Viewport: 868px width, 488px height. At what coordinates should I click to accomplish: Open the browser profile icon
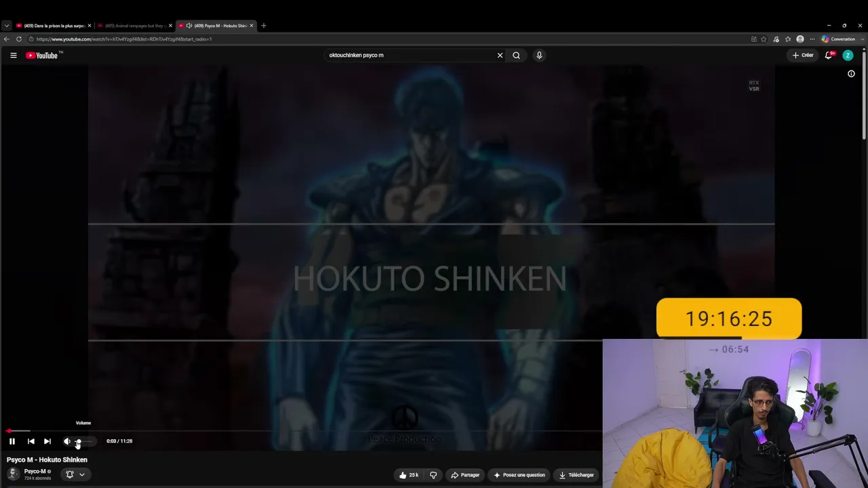(800, 39)
